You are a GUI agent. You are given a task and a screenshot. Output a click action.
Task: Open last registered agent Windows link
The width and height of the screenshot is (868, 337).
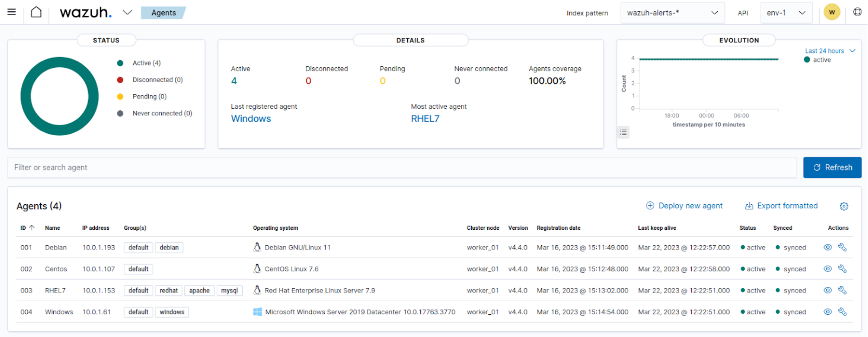251,118
